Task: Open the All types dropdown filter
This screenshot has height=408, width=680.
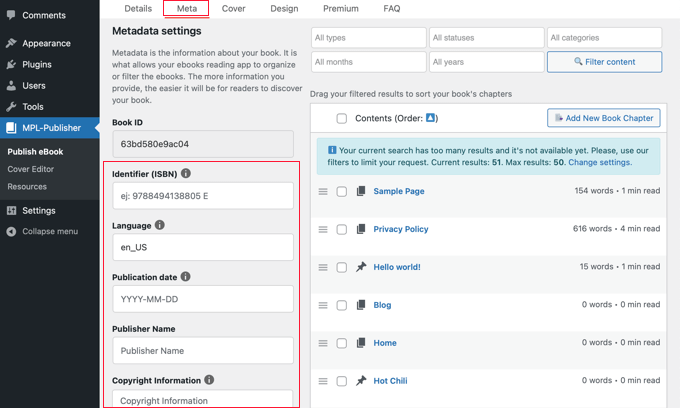Action: [x=368, y=38]
